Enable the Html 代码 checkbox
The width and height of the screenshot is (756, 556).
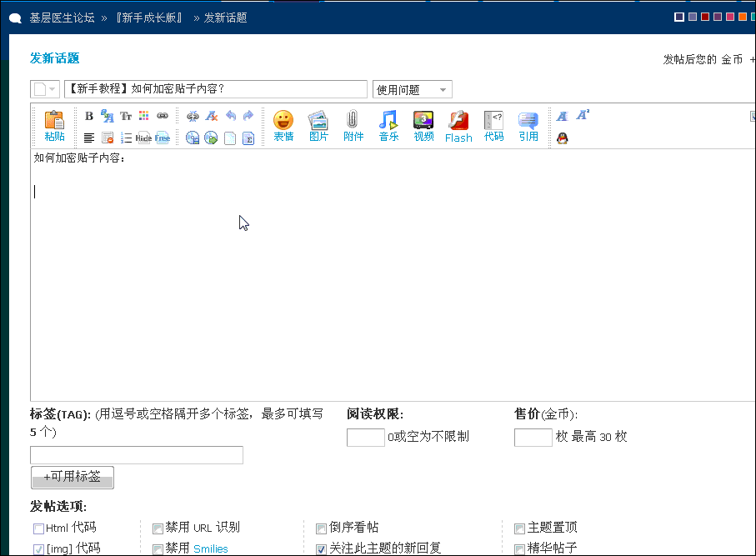(38, 528)
